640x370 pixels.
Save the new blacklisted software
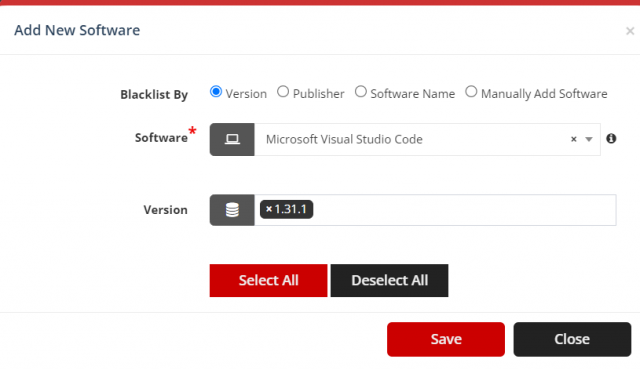446,339
